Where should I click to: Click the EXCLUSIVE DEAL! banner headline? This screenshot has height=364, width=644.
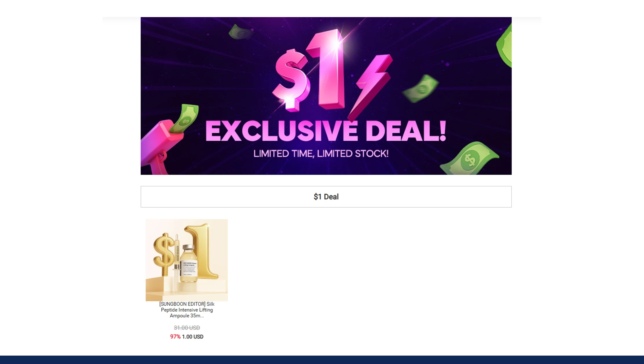pos(326,131)
